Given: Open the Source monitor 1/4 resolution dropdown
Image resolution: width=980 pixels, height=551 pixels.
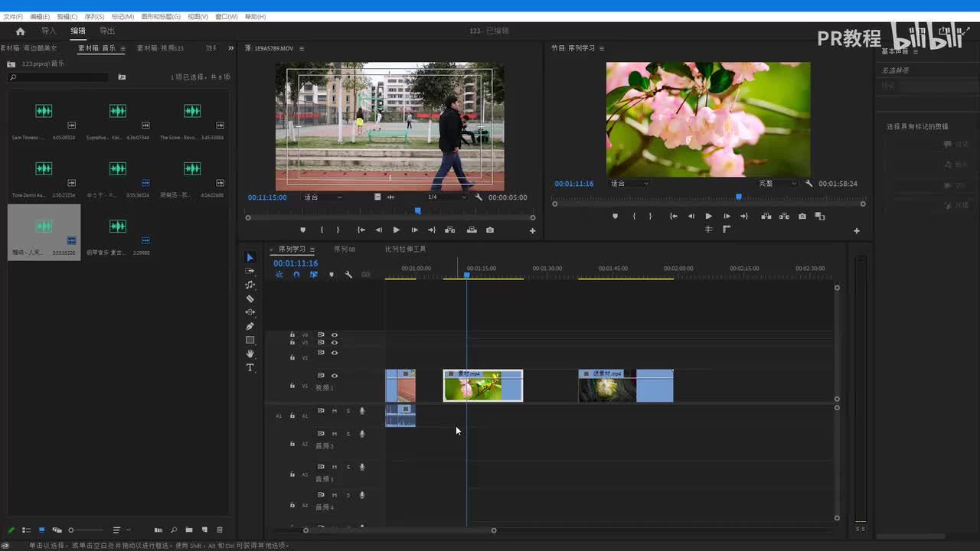Looking at the screenshot, I should [446, 197].
